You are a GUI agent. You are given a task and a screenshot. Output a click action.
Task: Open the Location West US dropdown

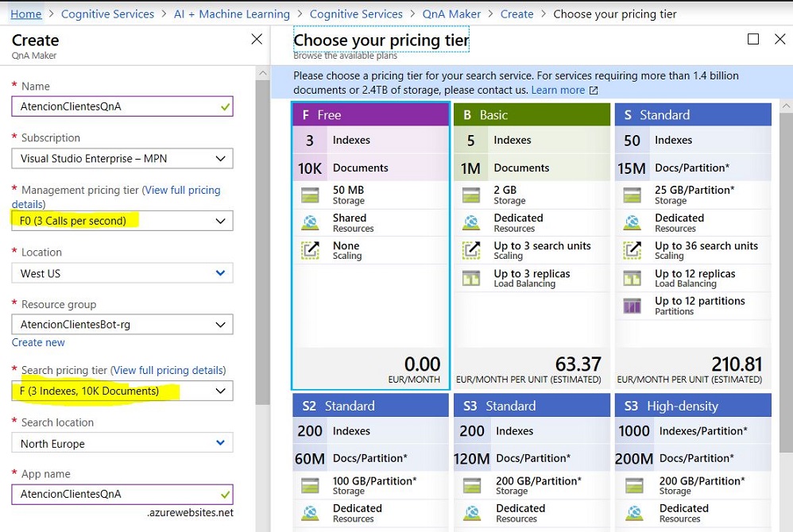coord(122,273)
